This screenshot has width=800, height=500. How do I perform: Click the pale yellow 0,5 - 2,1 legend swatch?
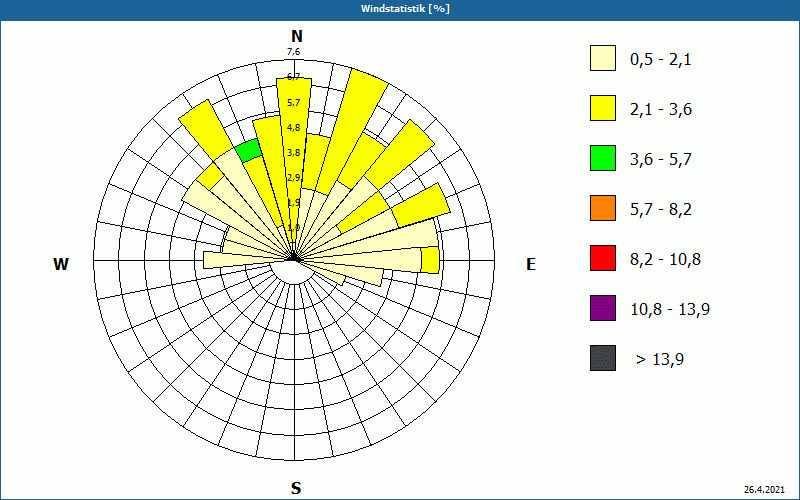[603, 58]
